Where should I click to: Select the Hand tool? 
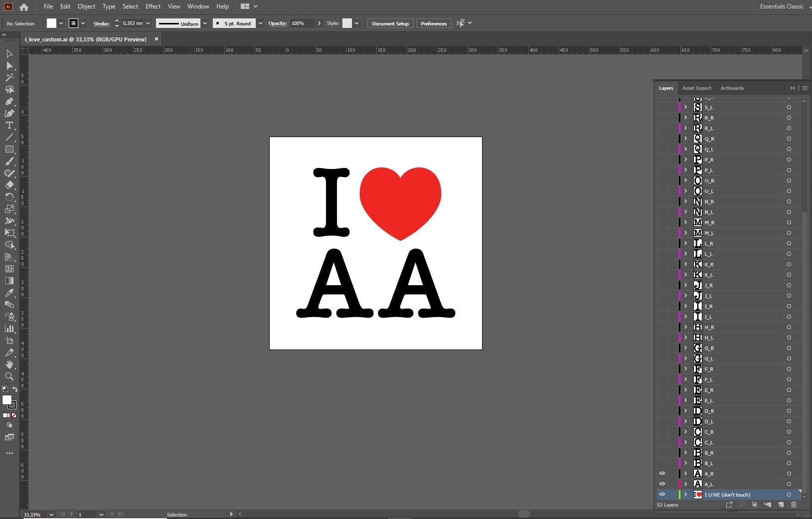coord(9,364)
